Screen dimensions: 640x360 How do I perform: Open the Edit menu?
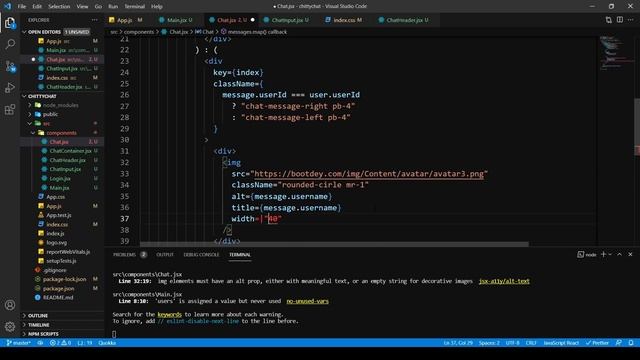[37, 7]
